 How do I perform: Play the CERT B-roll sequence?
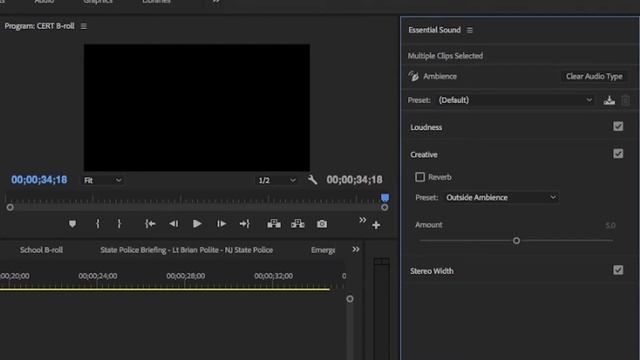coord(197,224)
